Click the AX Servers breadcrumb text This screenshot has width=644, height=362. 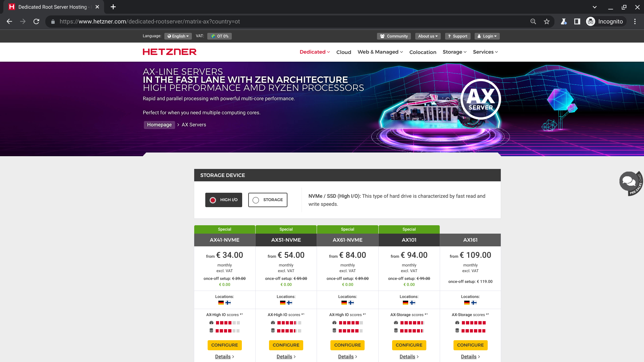(x=194, y=125)
